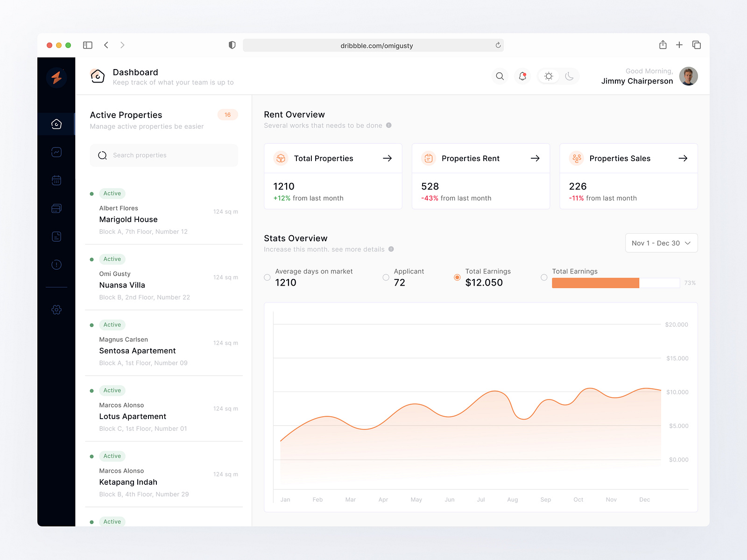Select the Applicant stats radio button
The width and height of the screenshot is (747, 560).
[386, 277]
